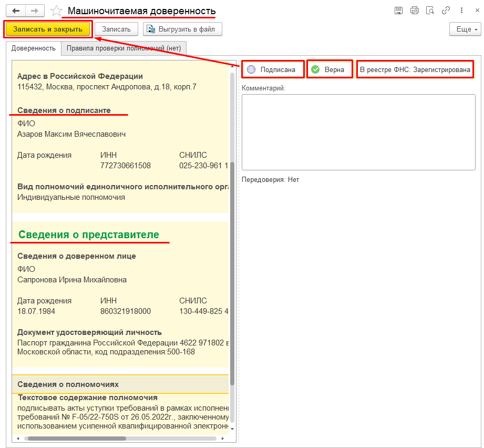
Task: Click the Адрес в Российской Федерации heading
Action: [x=80, y=76]
